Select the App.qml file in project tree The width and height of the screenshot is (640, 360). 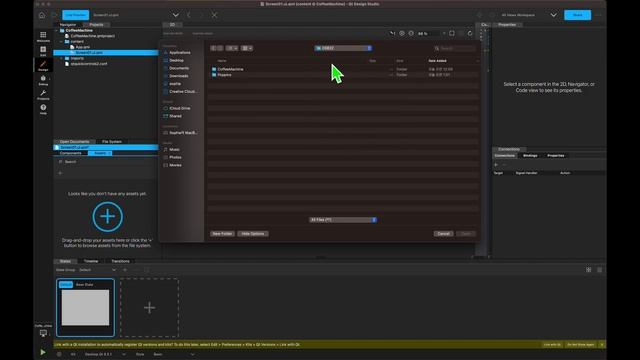pos(82,47)
